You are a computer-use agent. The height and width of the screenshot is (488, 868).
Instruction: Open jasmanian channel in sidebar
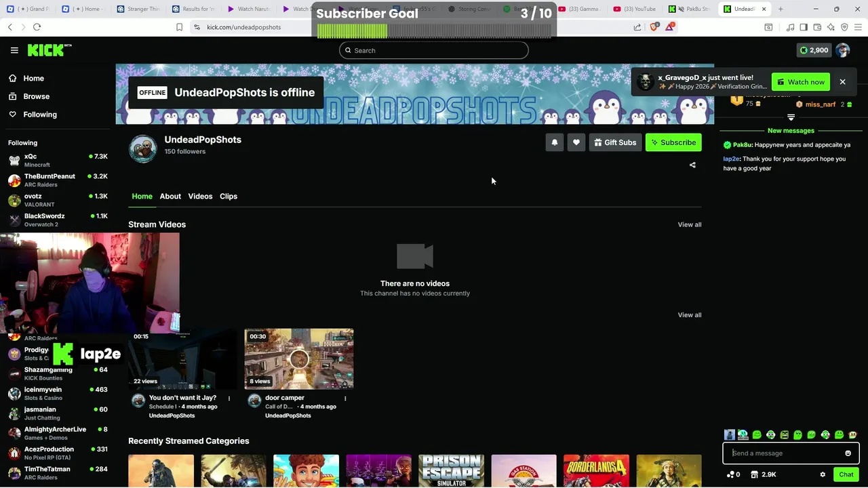[58, 413]
